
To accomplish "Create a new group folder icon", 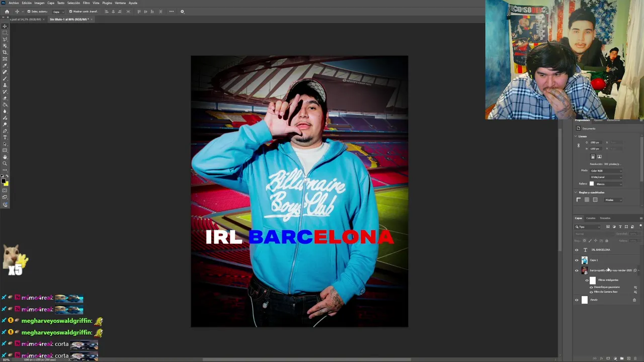I will (x=622, y=358).
